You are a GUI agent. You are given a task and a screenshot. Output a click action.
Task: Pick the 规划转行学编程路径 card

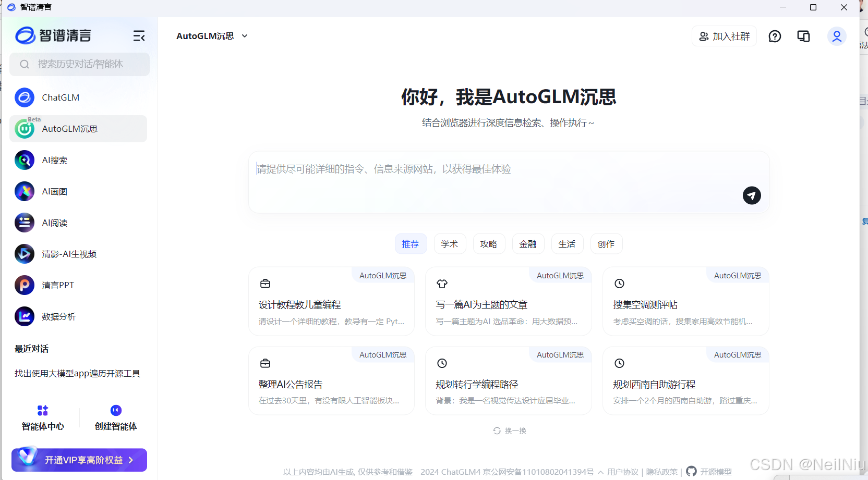509,381
